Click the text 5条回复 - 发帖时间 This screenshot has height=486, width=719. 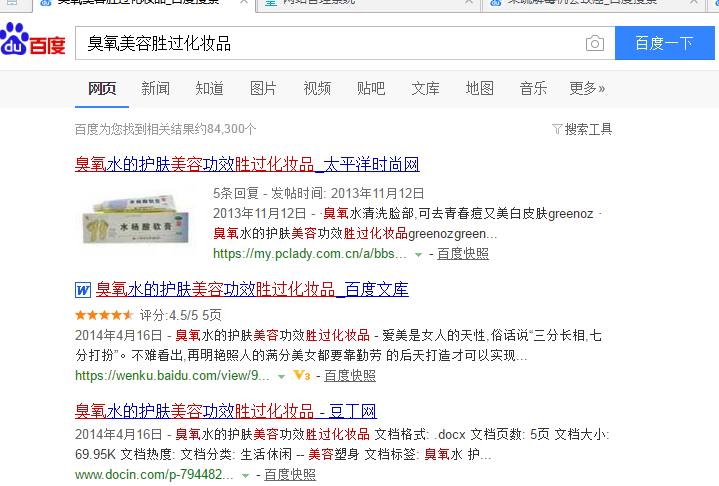[x=270, y=193]
